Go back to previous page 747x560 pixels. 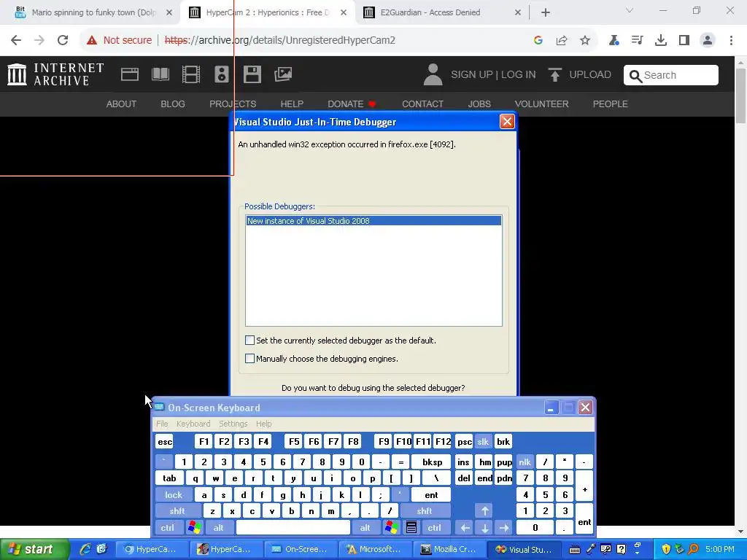click(16, 40)
